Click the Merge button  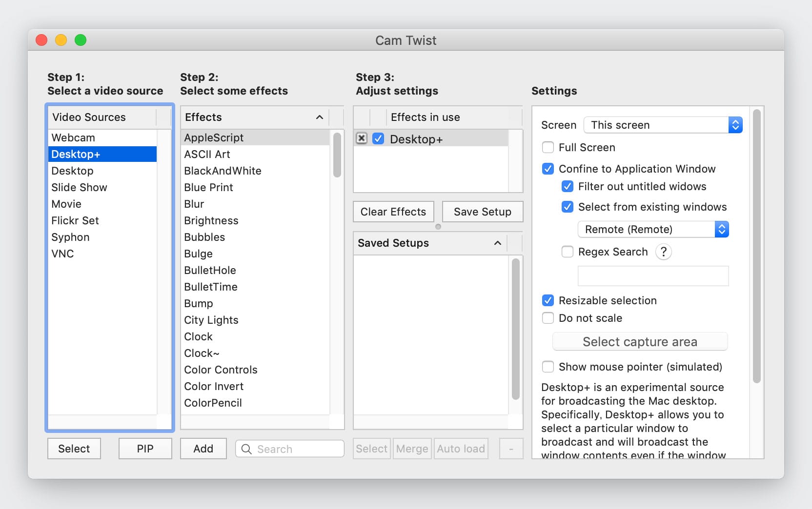[x=412, y=449]
